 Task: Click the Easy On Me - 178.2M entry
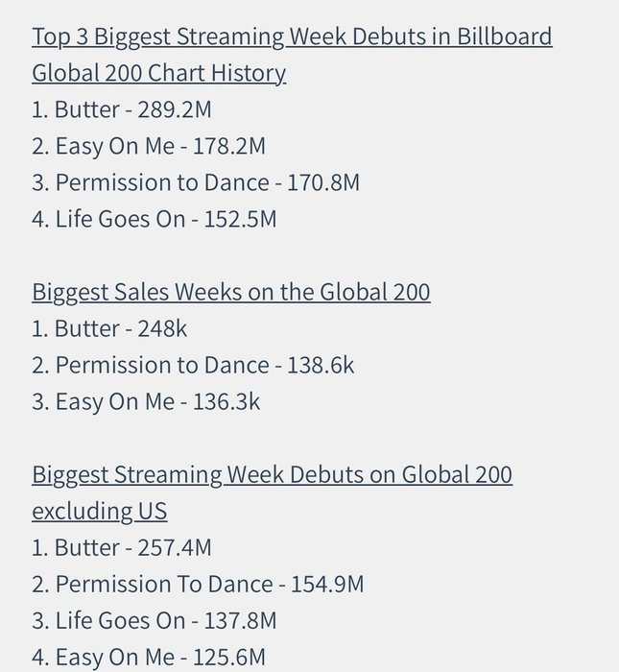pos(149,147)
